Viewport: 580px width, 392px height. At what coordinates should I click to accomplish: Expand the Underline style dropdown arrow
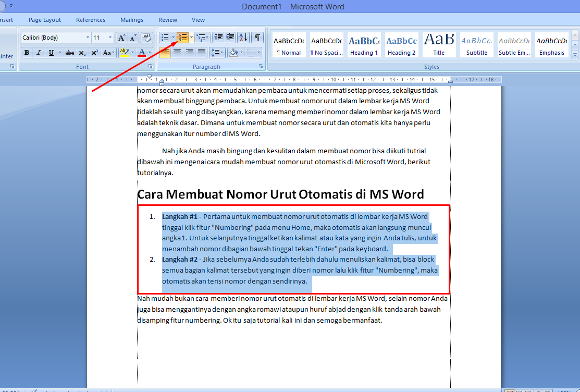60,53
